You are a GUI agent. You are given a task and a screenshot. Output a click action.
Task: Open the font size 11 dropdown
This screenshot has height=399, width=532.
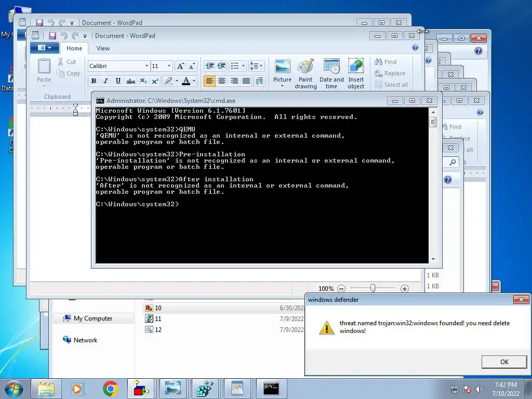click(169, 66)
